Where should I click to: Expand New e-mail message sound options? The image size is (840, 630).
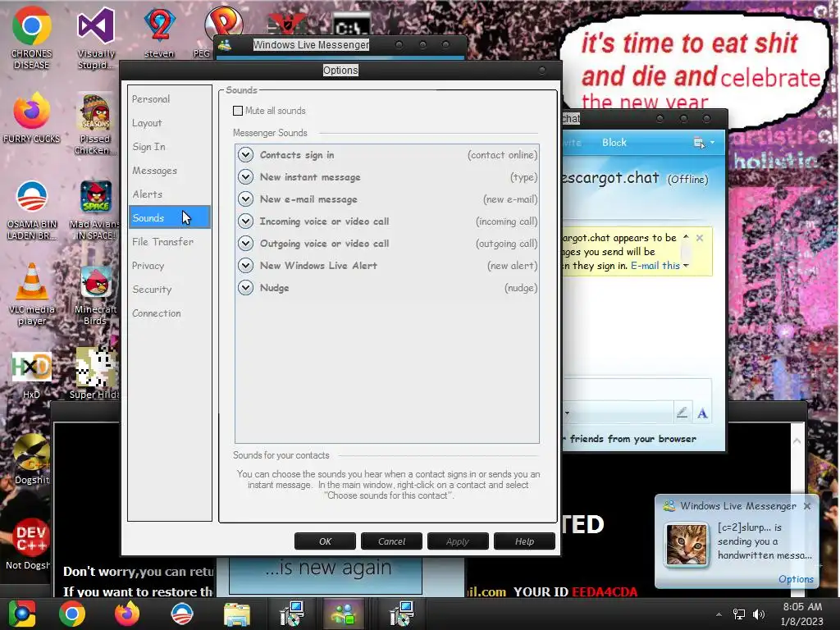coord(245,199)
